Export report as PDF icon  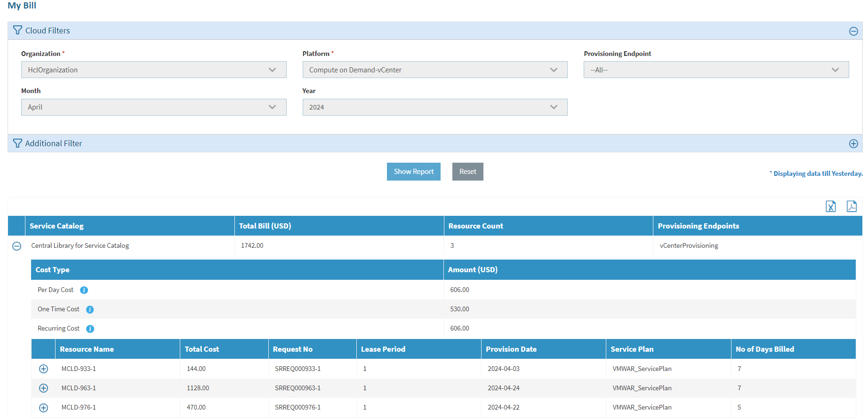[852, 206]
